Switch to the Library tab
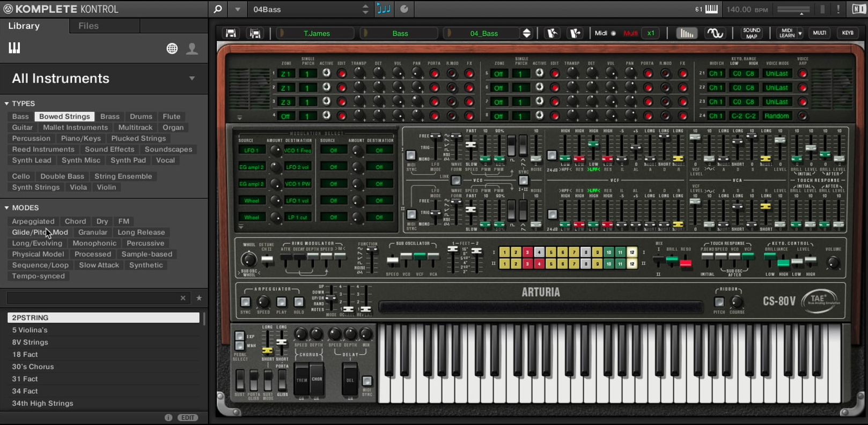 (x=24, y=26)
